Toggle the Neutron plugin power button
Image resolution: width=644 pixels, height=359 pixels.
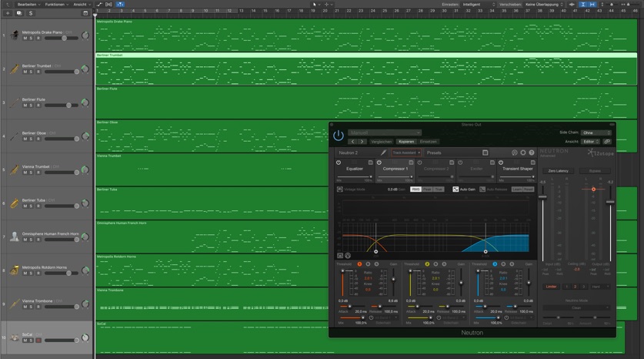(338, 136)
